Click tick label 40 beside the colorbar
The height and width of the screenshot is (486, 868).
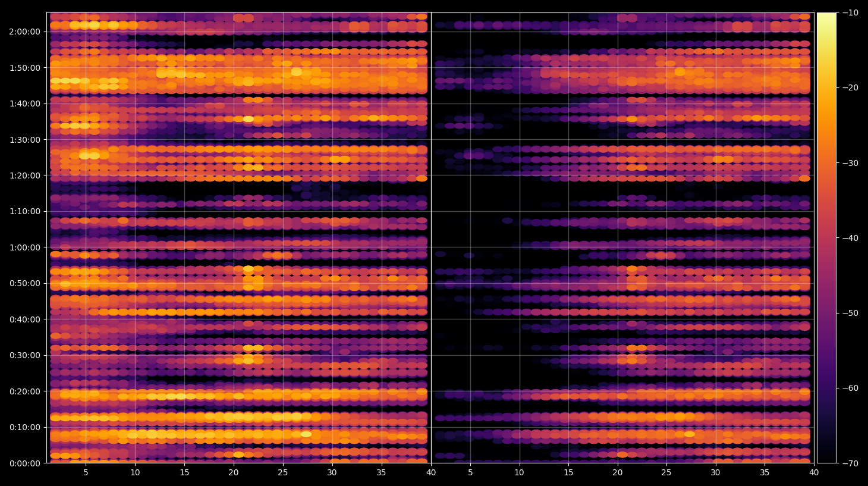(814, 473)
